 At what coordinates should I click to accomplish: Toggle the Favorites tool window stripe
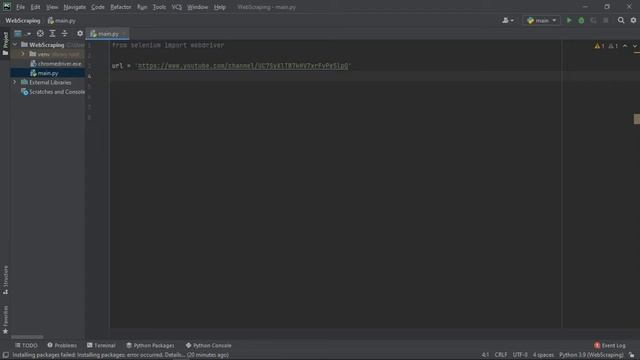(5, 320)
